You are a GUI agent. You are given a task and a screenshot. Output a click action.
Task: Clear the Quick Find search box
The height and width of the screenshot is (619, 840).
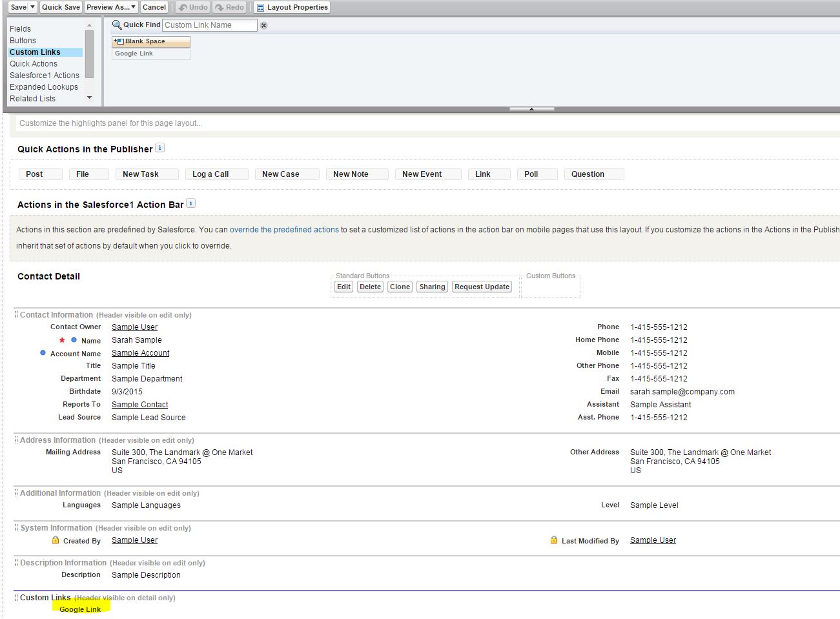pos(263,25)
